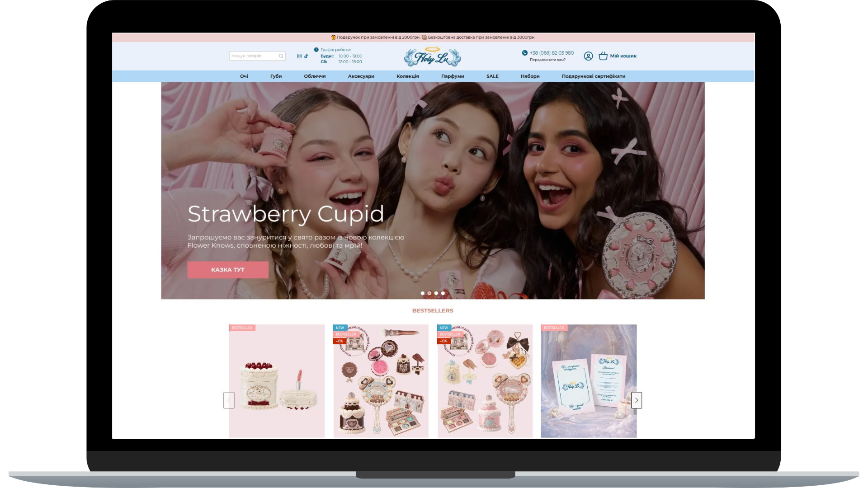
Task: Open the shopping basket icon
Action: (603, 56)
